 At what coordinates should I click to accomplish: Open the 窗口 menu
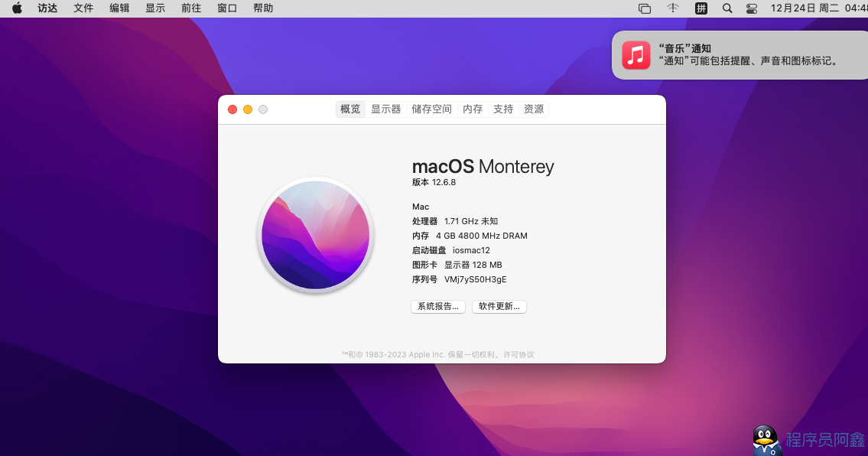pyautogui.click(x=228, y=8)
